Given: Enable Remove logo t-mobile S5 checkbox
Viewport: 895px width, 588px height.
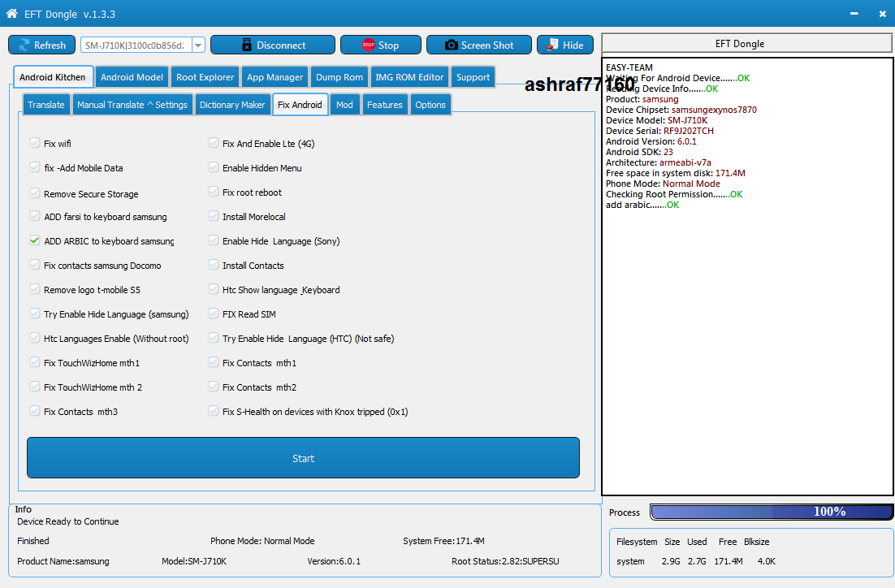Looking at the screenshot, I should point(35,289).
